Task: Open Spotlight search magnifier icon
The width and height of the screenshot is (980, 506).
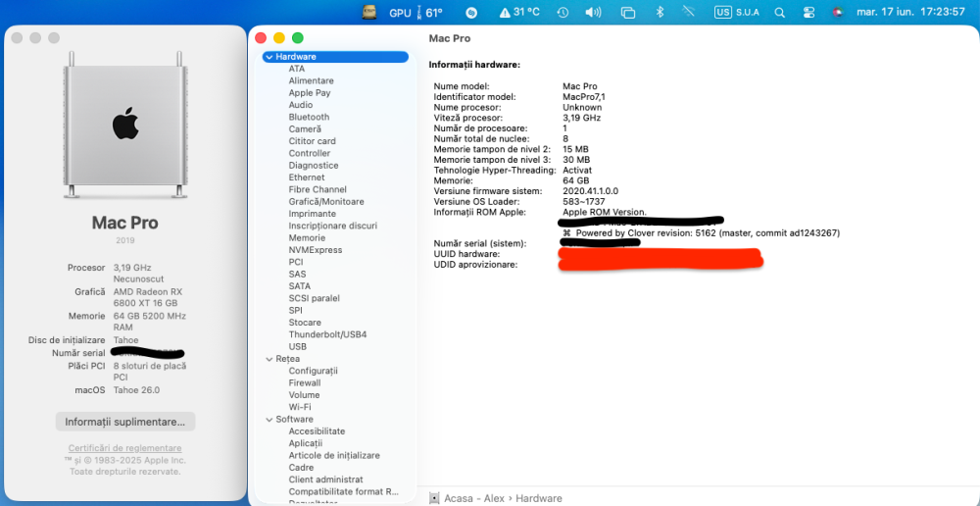Action: pos(779,12)
